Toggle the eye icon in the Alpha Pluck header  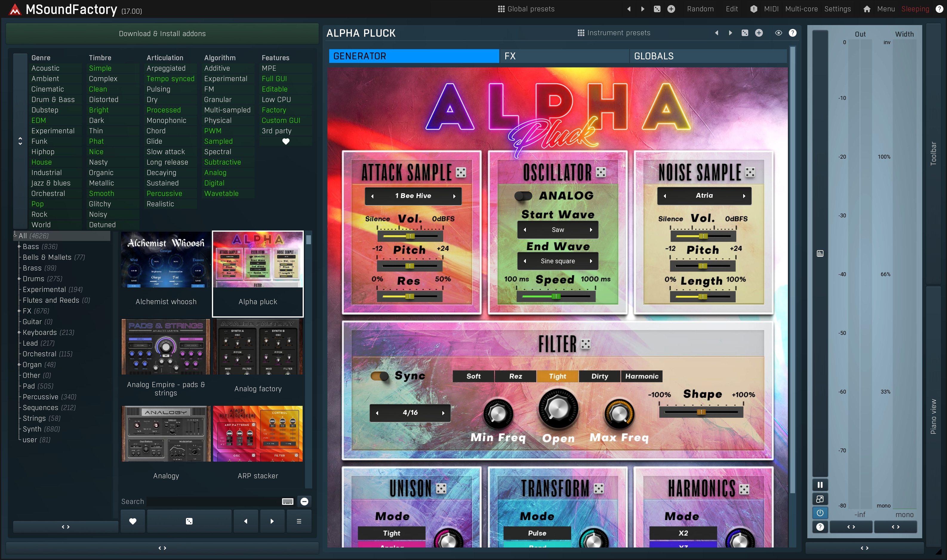coord(778,33)
